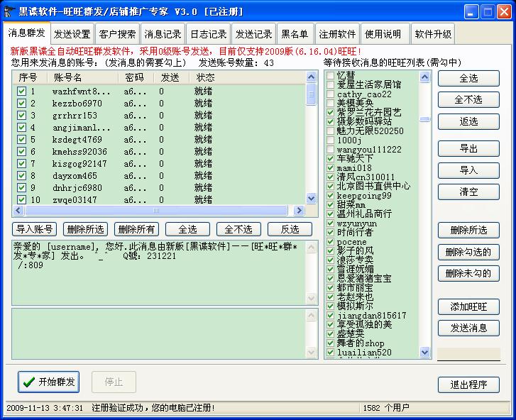Click 删除未勾的 button
This screenshot has width=516, height=420.
[x=468, y=273]
